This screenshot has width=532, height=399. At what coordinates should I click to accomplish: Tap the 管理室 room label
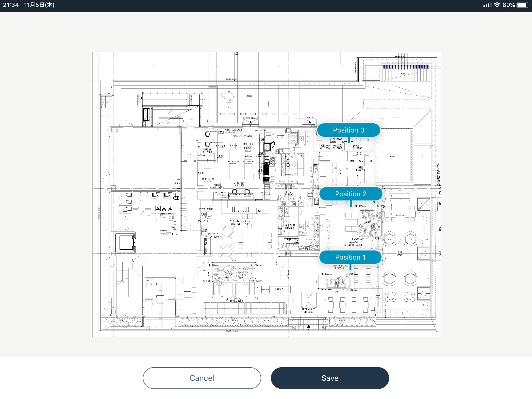click(207, 150)
